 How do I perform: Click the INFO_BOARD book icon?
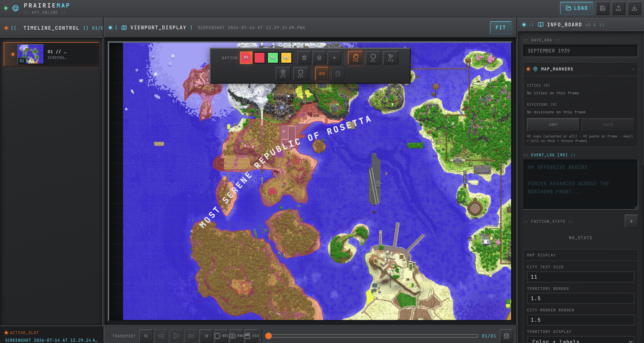pos(541,25)
